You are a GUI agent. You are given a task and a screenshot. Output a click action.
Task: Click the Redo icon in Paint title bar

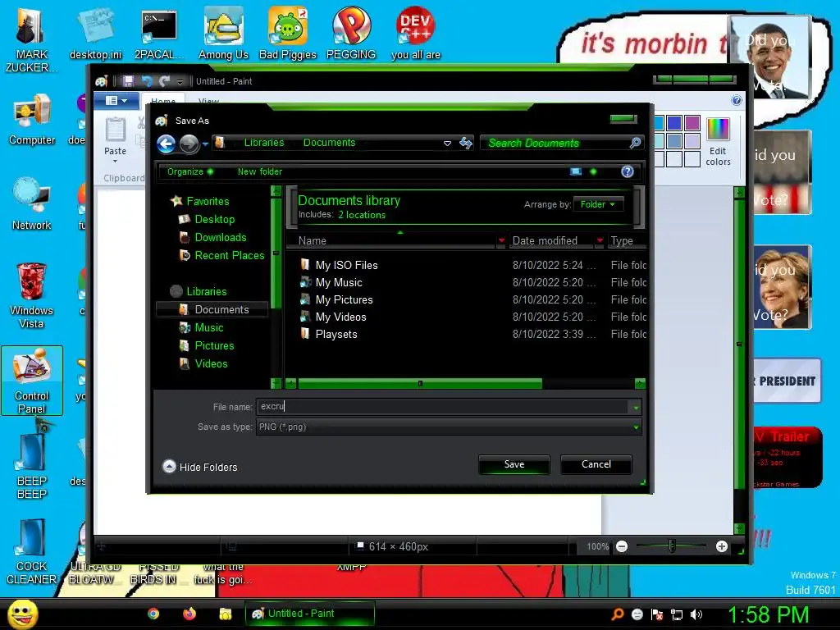click(164, 81)
